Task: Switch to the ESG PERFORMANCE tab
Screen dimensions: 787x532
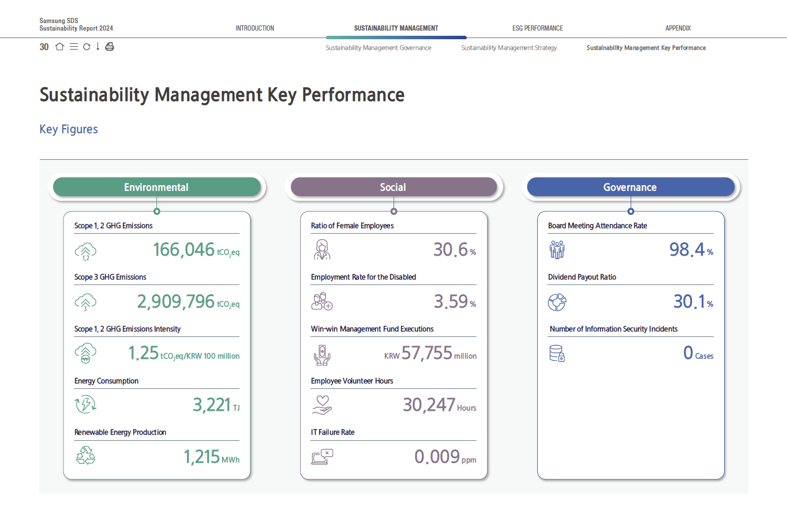Action: click(537, 28)
